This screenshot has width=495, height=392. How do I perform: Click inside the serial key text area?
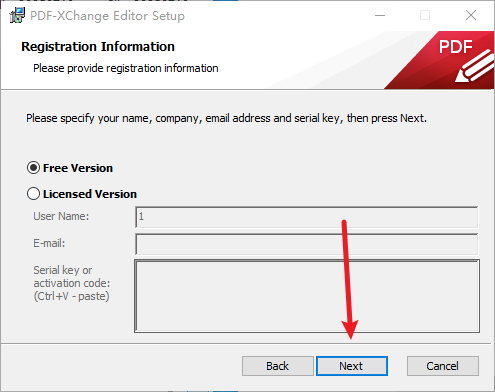[x=307, y=296]
